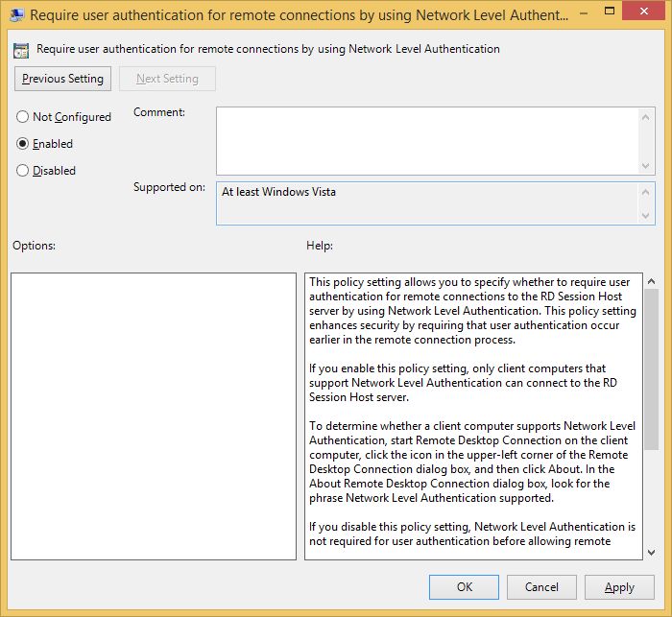This screenshot has height=617, width=672.
Task: Click the 'At least Windows Vista' field
Action: coord(427,202)
